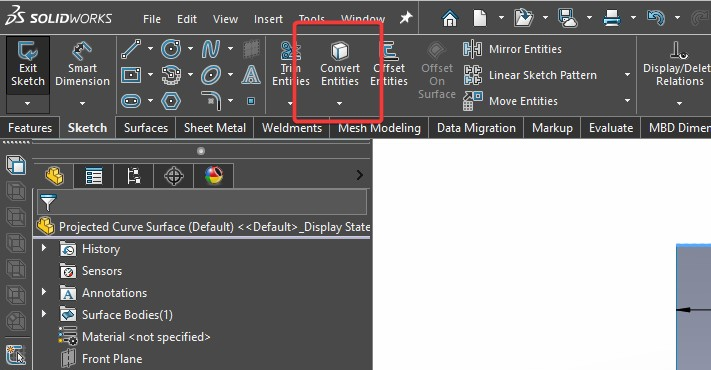
Task: Open the File menu
Action: [152, 19]
